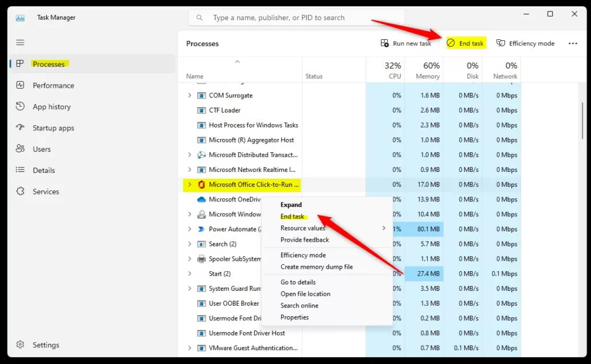This screenshot has height=364, width=591.
Task: Click the Users sidebar icon
Action: (20, 149)
